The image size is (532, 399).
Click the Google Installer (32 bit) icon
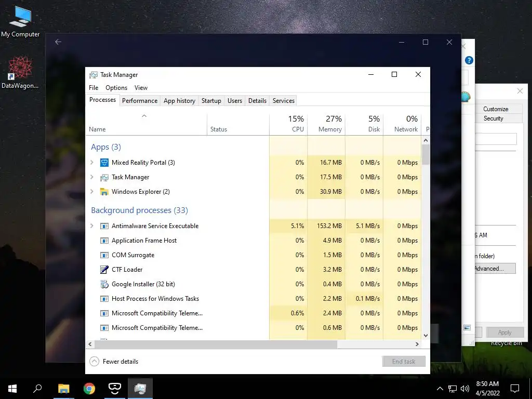pyautogui.click(x=104, y=284)
